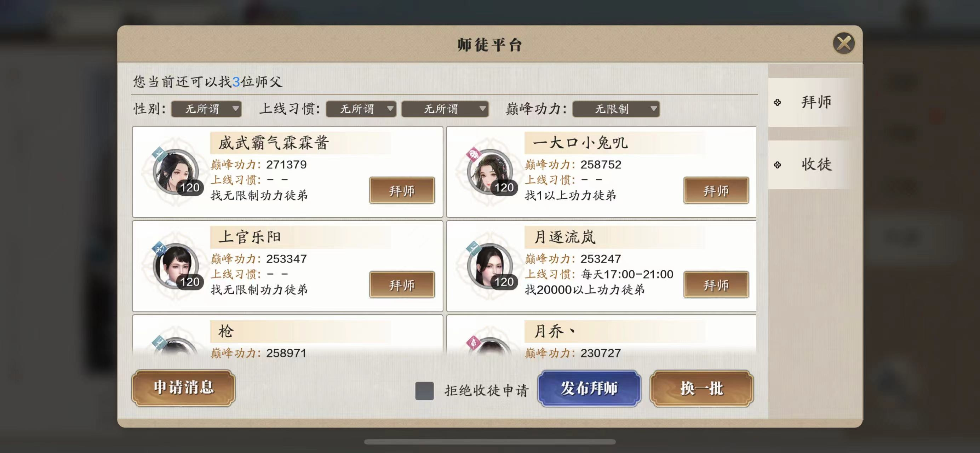
Task: Click the blue sect badge on 威武霸气霖霖酱
Action: pos(159,155)
